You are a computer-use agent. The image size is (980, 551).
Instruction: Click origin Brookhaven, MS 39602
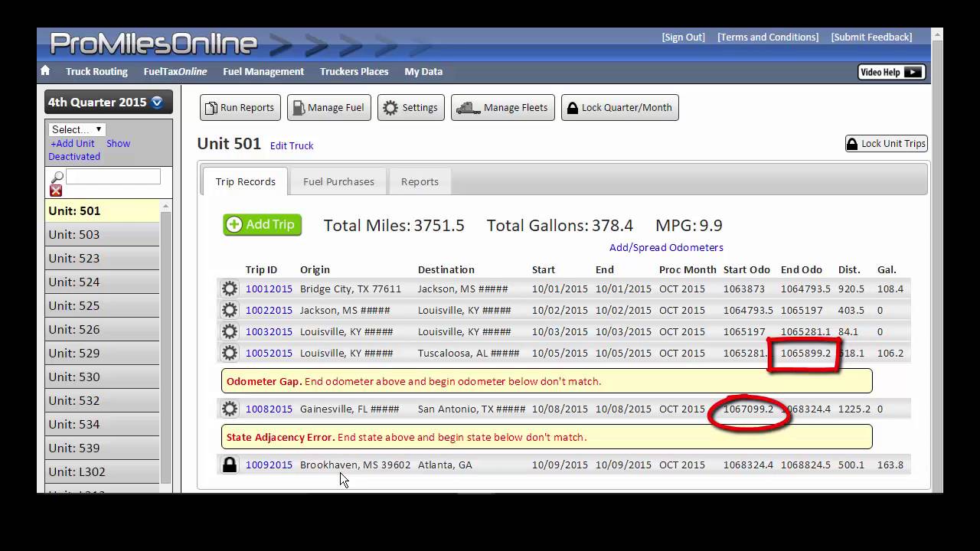355,465
